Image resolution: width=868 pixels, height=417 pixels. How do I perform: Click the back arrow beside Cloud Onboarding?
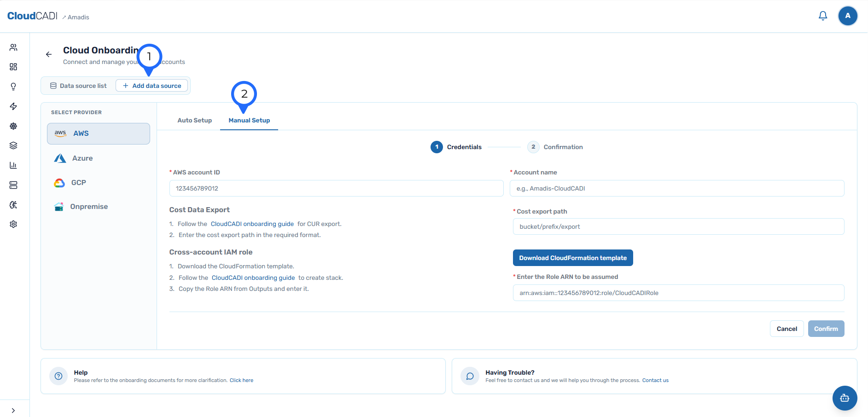click(49, 54)
